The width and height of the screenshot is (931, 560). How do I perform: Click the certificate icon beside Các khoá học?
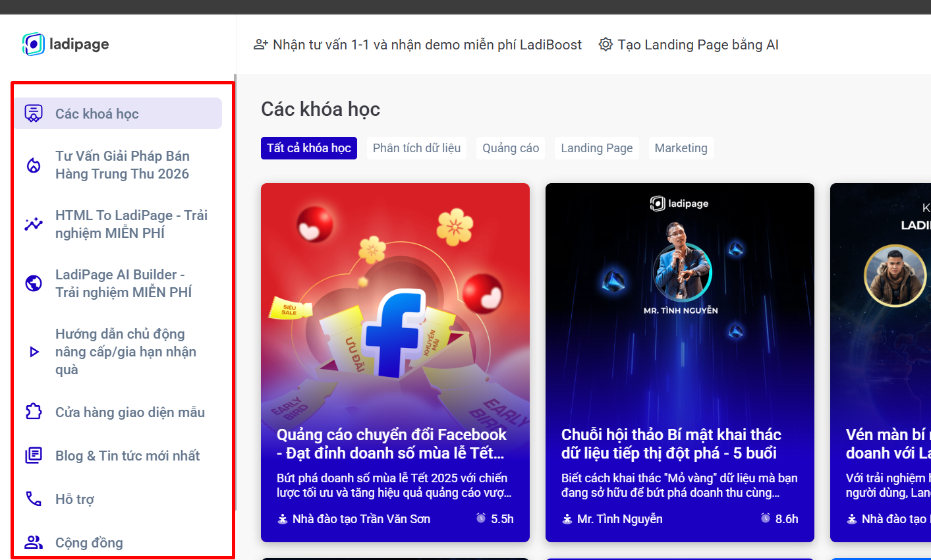(x=34, y=113)
